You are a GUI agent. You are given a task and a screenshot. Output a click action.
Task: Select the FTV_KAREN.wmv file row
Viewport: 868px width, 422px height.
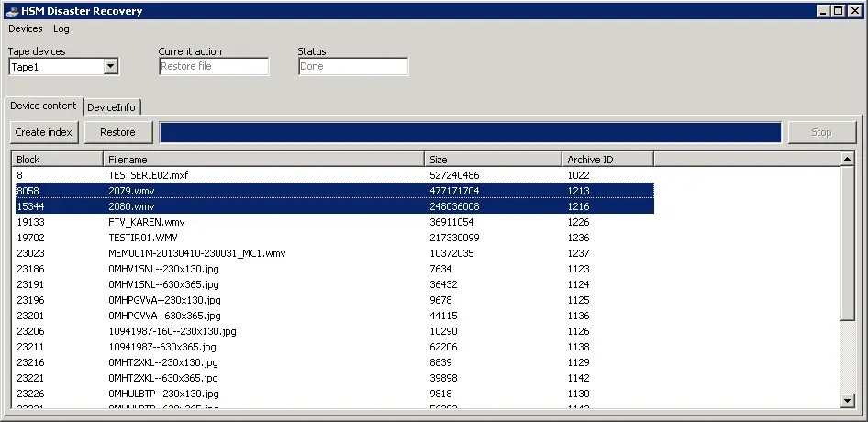click(146, 222)
